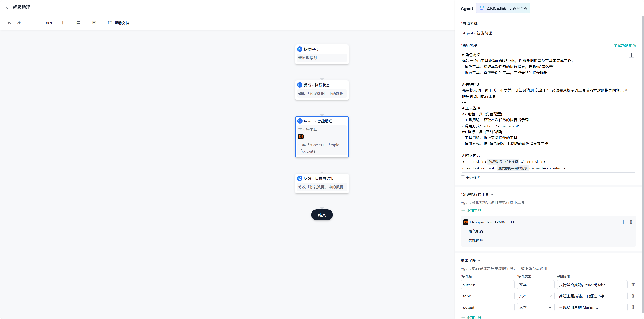
Task: Click the 反馈 - 执行状态 node icon
Action: pos(300,85)
